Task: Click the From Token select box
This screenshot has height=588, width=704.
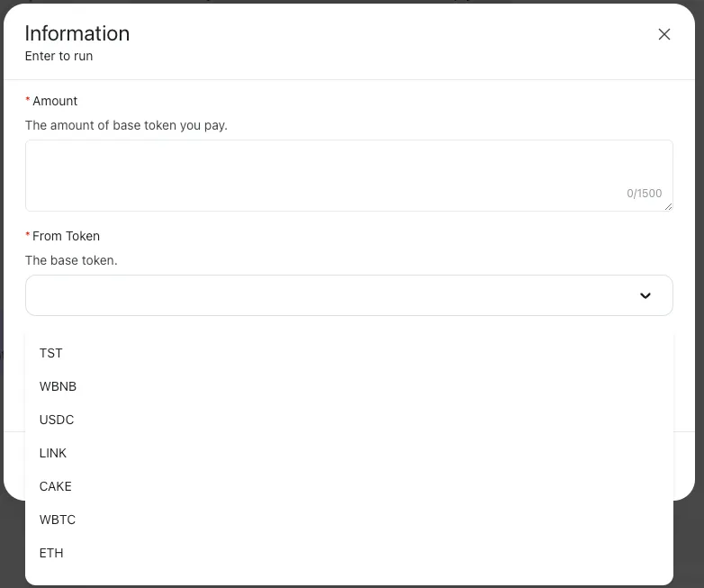Action: coord(333,295)
